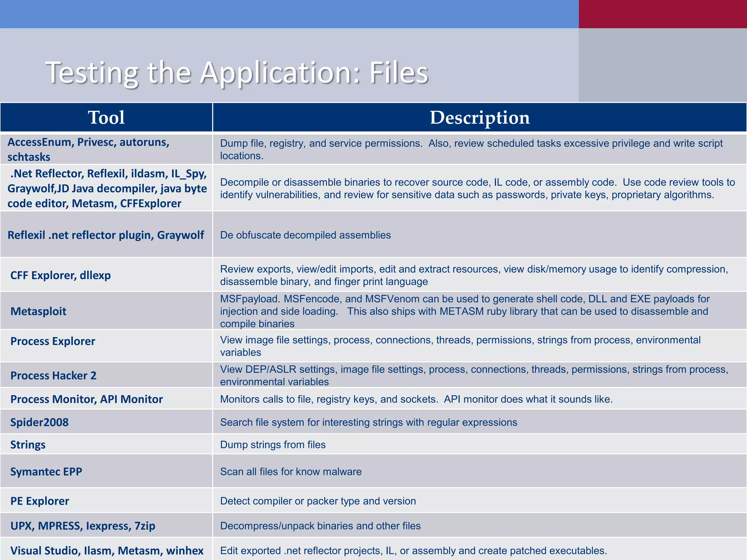Click the description 'Monitors calls to file, registry keys'
747x560 pixels.
(480, 399)
